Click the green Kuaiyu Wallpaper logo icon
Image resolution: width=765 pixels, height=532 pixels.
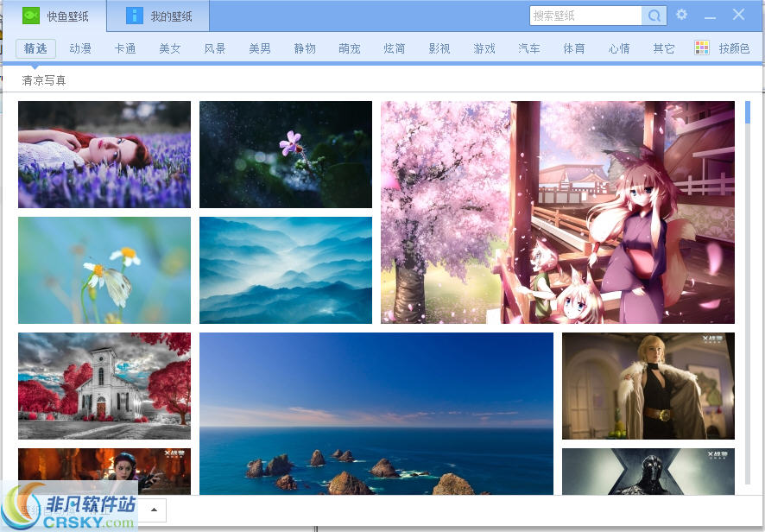[x=29, y=15]
